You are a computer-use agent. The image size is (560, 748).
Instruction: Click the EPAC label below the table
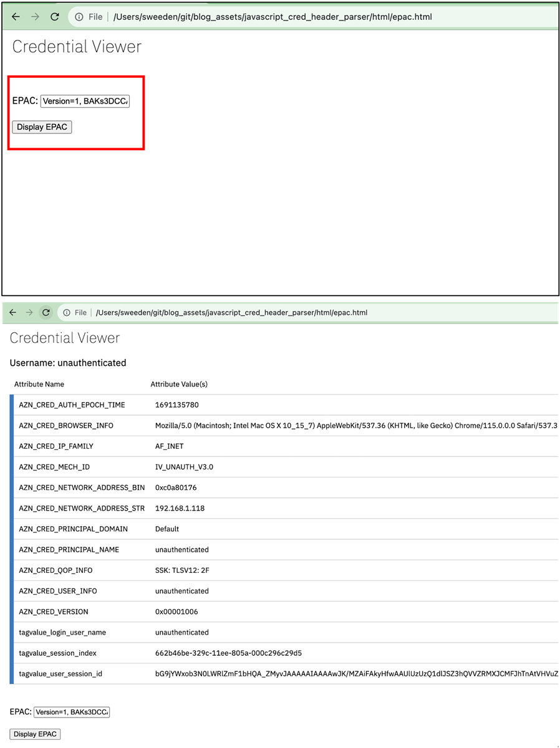point(21,712)
